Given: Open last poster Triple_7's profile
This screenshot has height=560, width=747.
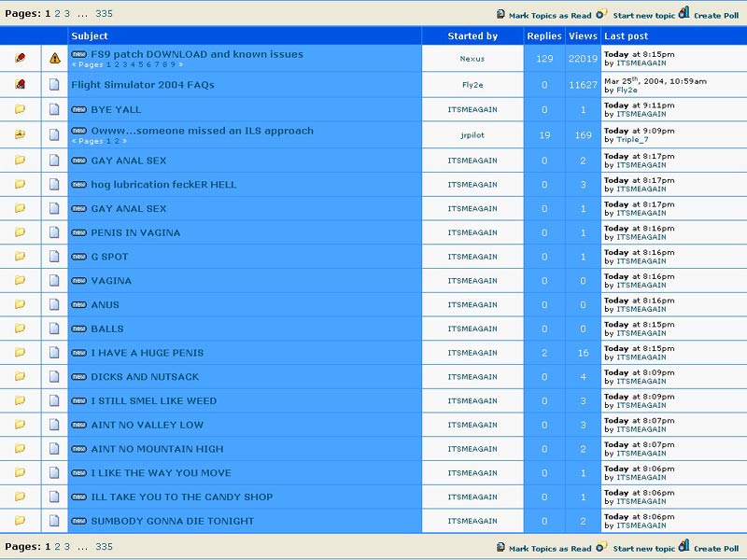Looking at the screenshot, I should click(633, 140).
